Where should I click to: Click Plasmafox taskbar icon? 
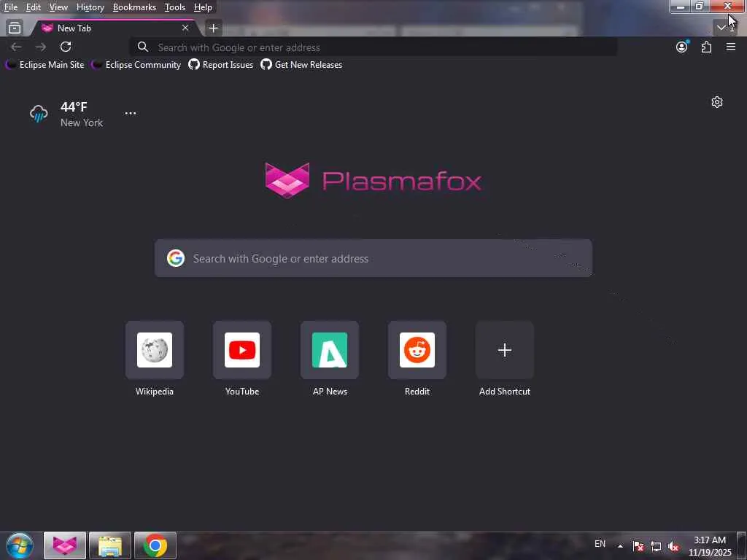[x=65, y=545]
